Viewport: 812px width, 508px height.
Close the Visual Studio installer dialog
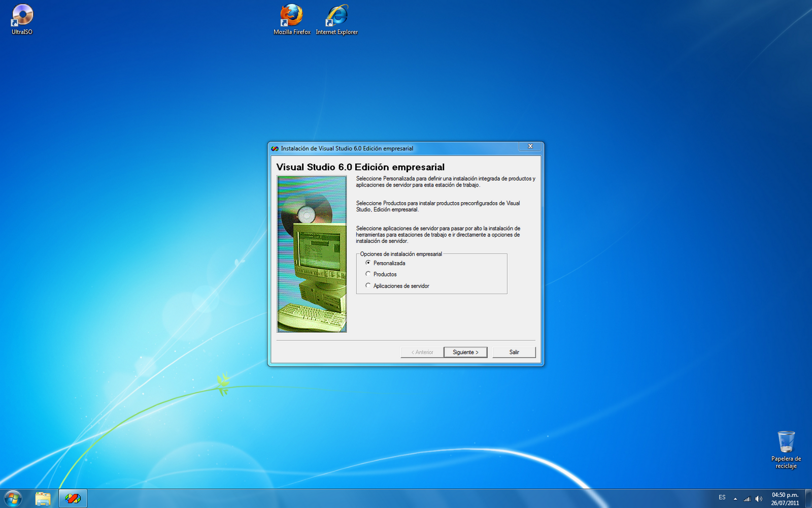(x=530, y=146)
